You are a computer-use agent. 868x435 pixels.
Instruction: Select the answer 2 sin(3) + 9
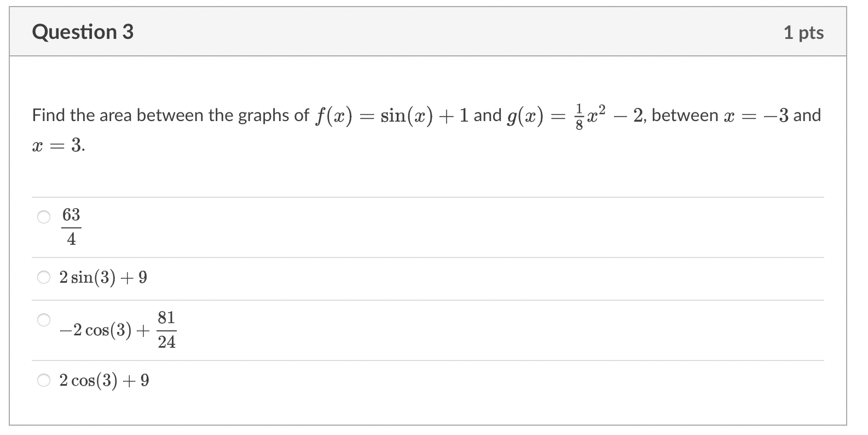(45, 277)
